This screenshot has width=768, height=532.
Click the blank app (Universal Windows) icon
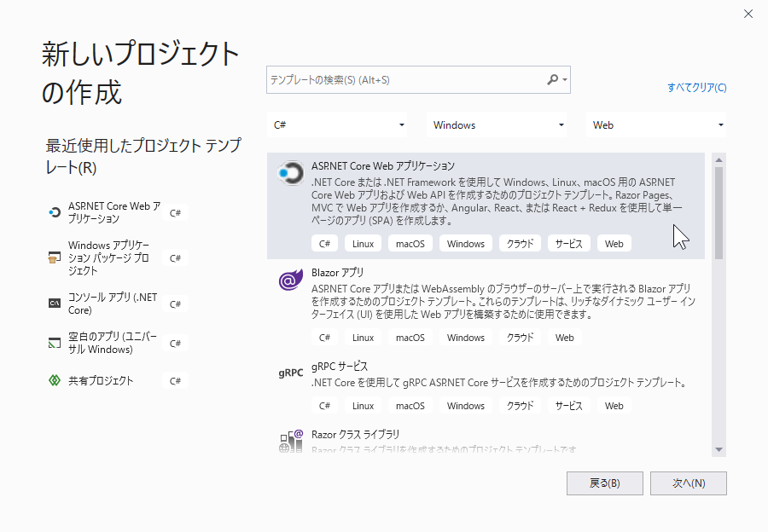[x=55, y=343]
